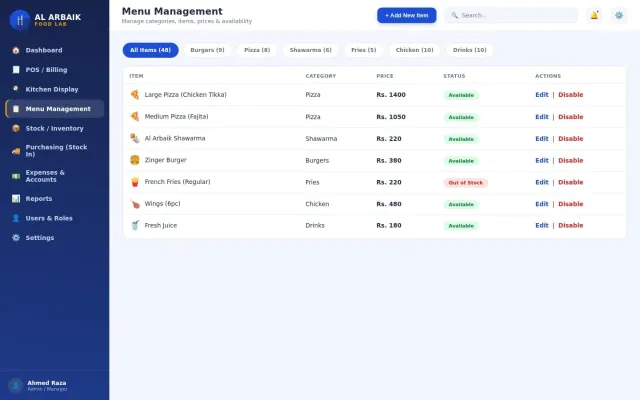Click the Rs. 180 price cell
Viewport: 640px width, 400px height.
pos(389,225)
